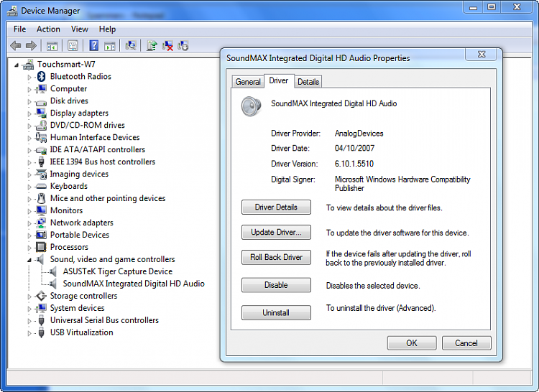The image size is (539, 392).
Task: Click the Disable button
Action: (x=276, y=285)
